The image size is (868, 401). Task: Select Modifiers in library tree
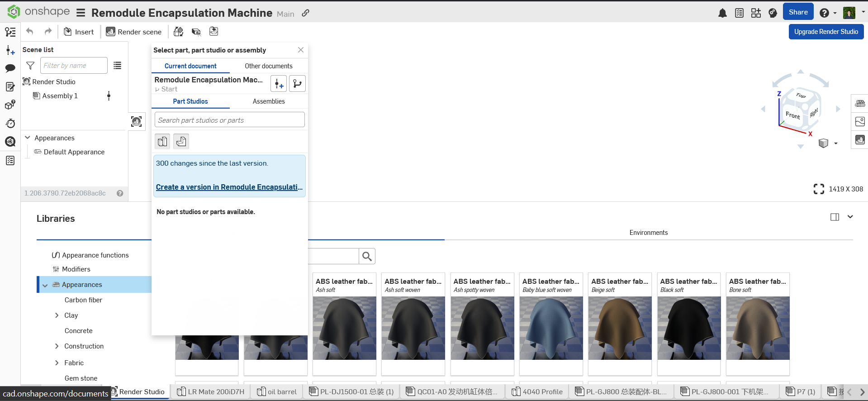[x=76, y=269]
